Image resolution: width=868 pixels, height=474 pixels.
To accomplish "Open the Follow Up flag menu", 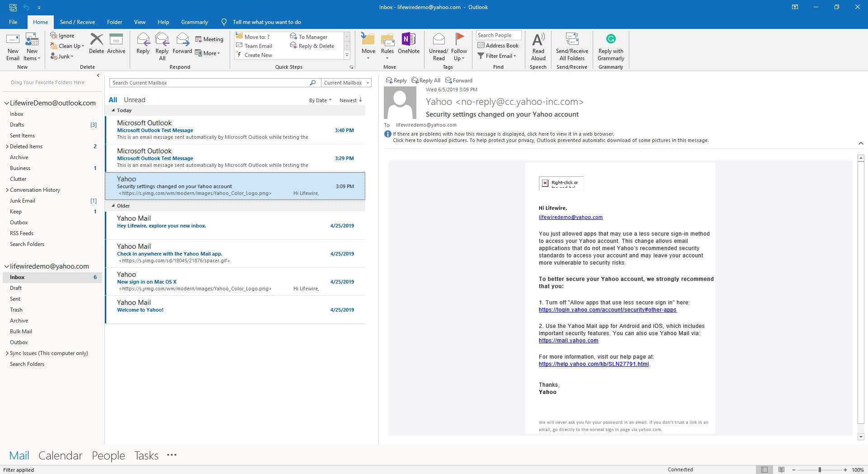I will [459, 47].
